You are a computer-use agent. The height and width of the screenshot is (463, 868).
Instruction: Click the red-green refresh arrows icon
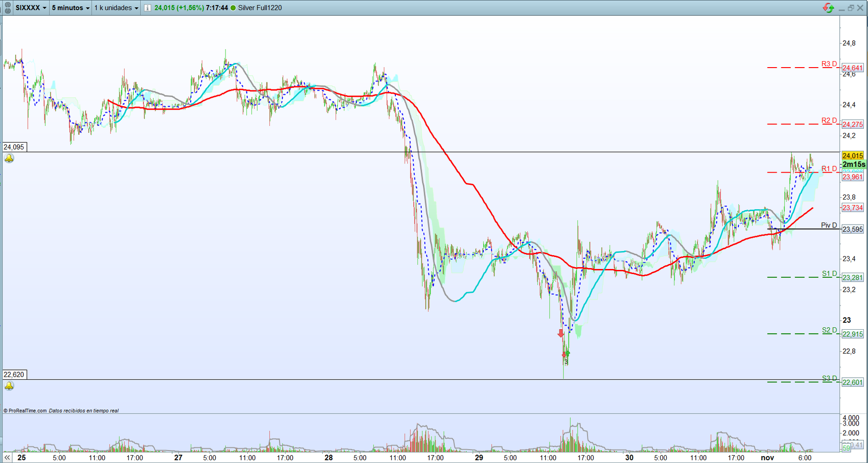[828, 8]
